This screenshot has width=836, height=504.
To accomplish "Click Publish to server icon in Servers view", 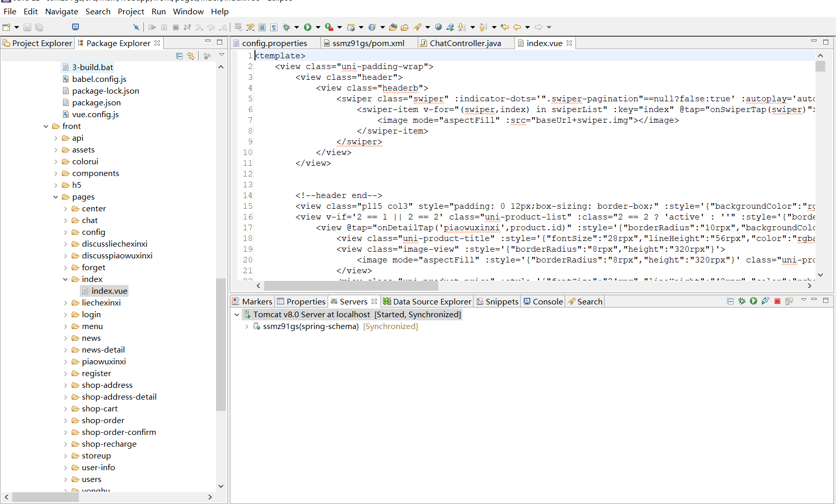I will click(789, 301).
